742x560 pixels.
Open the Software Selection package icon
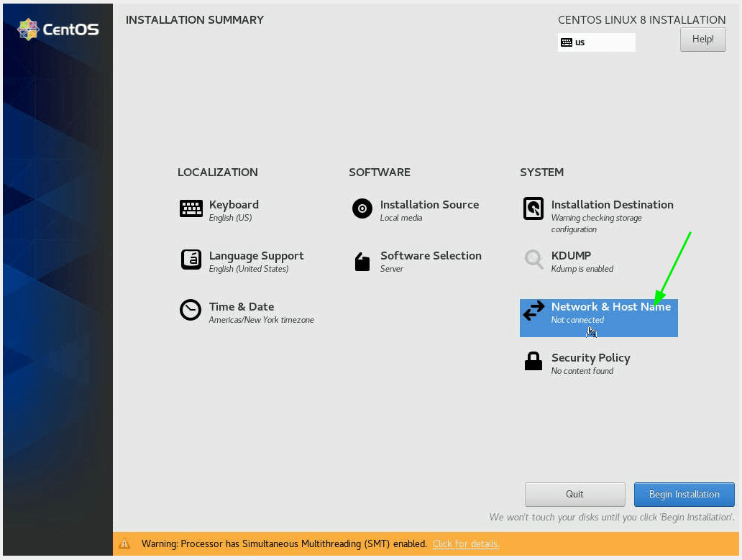[x=362, y=262]
